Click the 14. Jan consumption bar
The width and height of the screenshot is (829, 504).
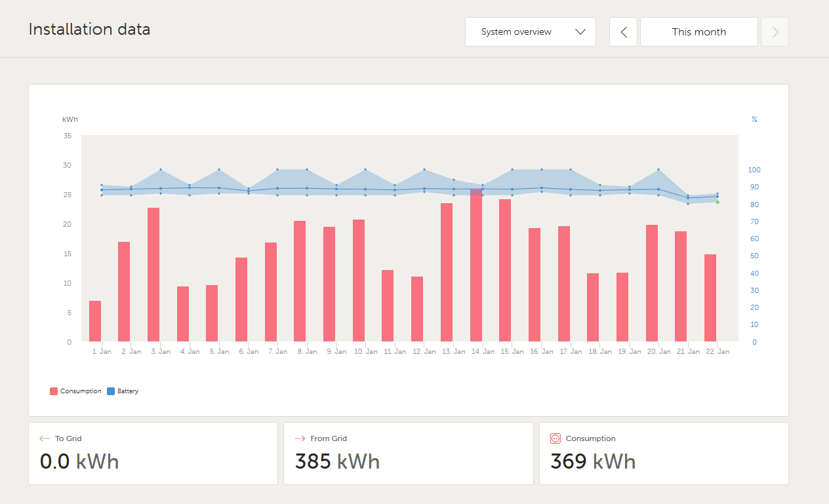pos(476,265)
